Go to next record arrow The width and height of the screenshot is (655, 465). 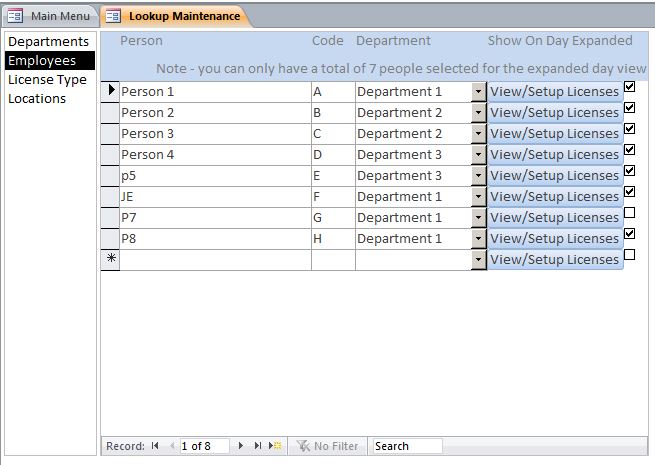coord(241,446)
